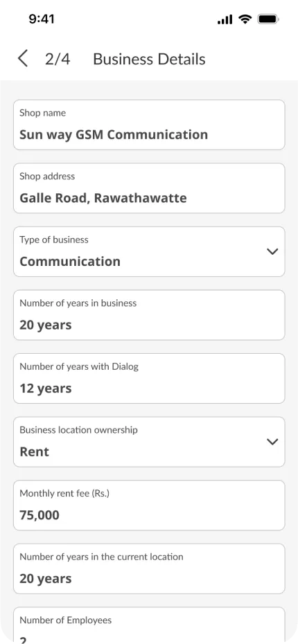Viewport: 298px width, 644px height.
Task: Select the Communication business type value
Action: pos(70,262)
